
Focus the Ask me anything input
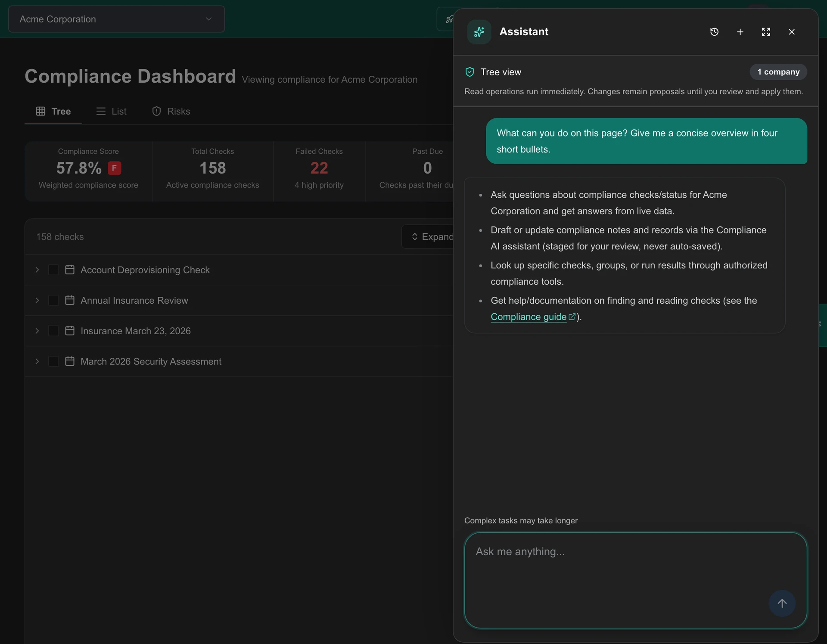click(636, 580)
